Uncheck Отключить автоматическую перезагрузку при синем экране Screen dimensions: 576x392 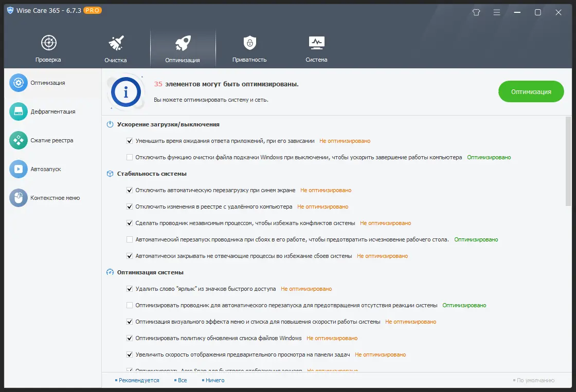pyautogui.click(x=130, y=190)
